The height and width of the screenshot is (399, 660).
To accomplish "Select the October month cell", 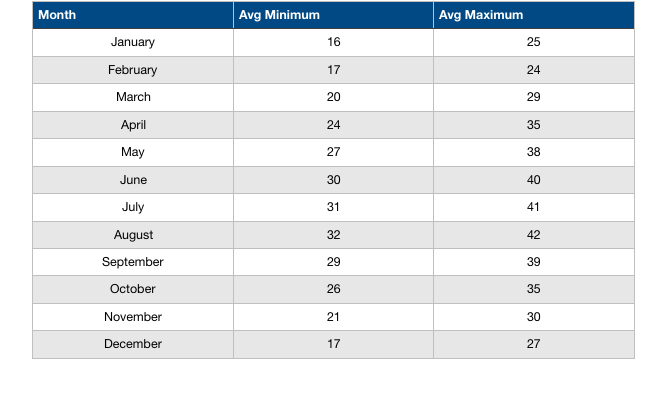I will tap(133, 289).
